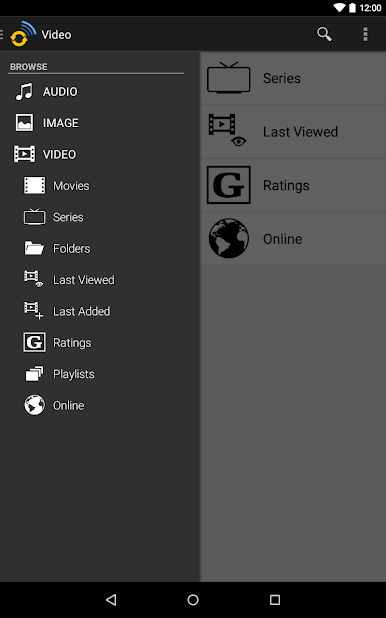
Task: Select the IMAGE category label
Action: click(61, 123)
